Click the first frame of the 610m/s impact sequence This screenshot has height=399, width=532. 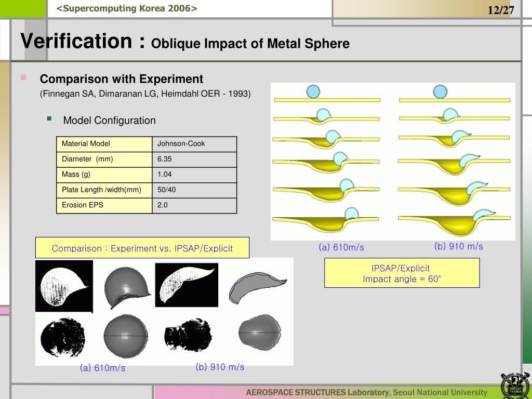click(327, 94)
